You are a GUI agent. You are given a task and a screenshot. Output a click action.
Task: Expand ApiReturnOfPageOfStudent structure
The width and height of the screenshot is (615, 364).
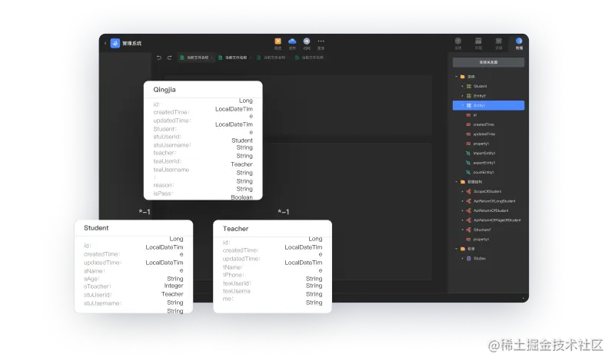(463, 220)
